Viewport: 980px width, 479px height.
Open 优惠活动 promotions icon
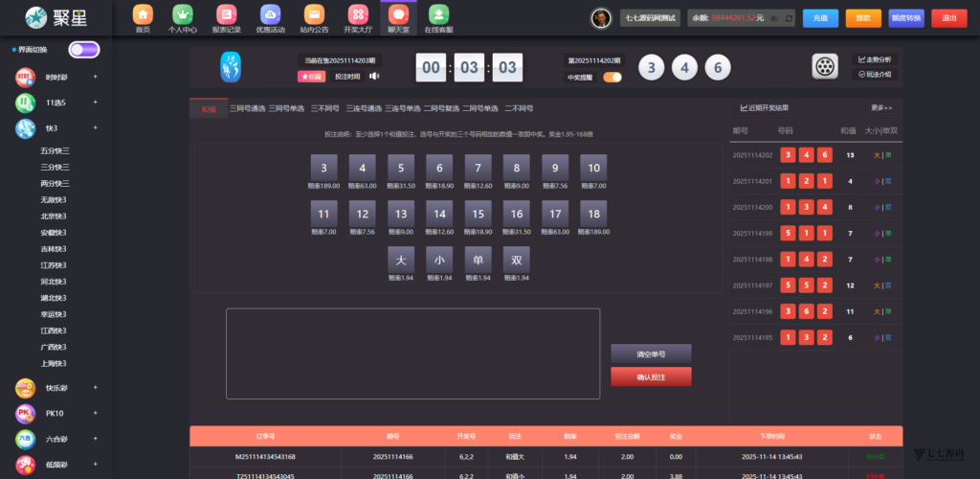[270, 13]
